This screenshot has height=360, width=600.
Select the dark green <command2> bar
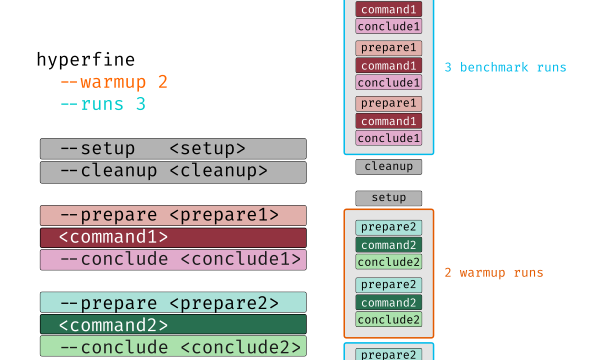point(173,324)
